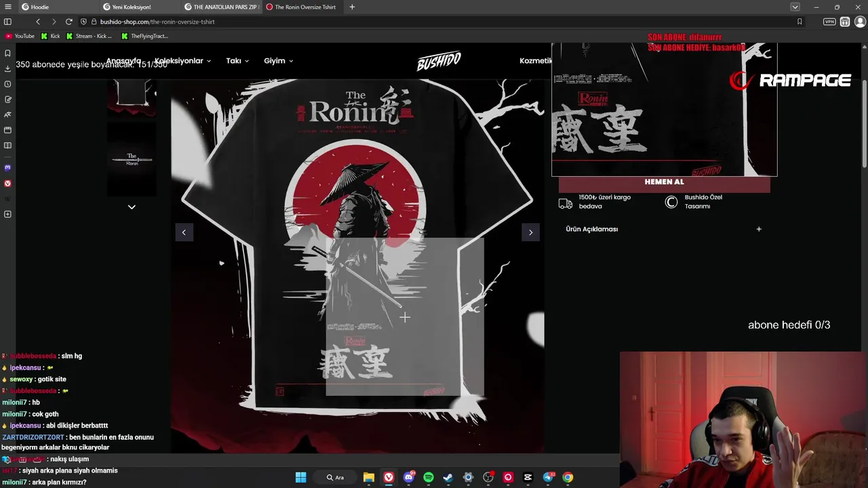Open Steam from the taskbar
This screenshot has height=488, width=868.
coord(448,477)
